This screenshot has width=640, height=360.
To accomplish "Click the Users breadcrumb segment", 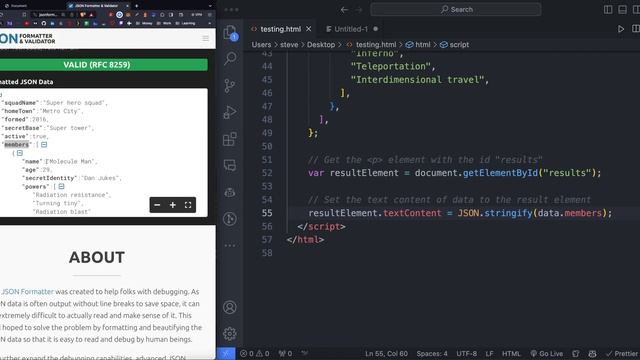I will [x=261, y=44].
